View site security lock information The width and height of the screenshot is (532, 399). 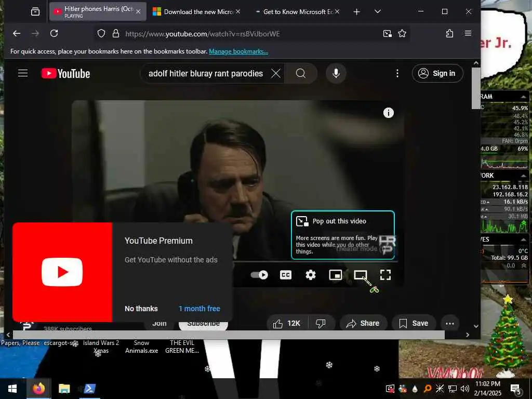pos(116,33)
